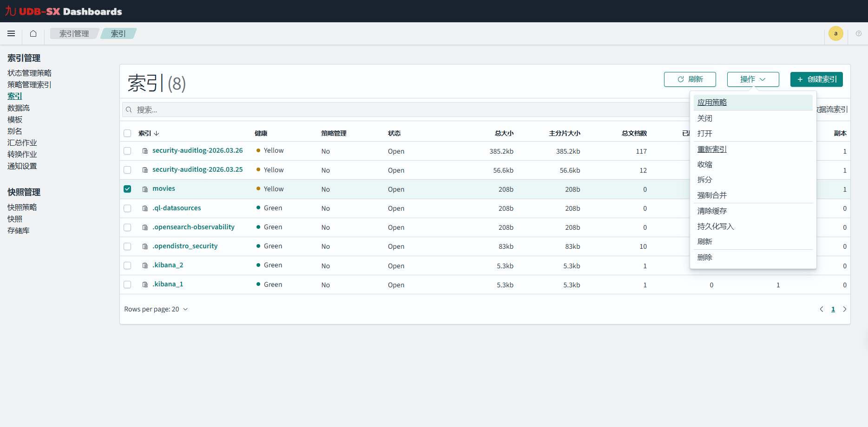Image resolution: width=868 pixels, height=427 pixels.
Task: Go to the home icon
Action: 33,33
